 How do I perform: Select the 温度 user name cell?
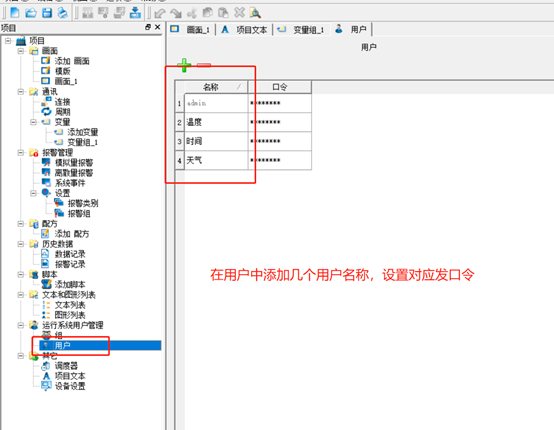(216, 122)
